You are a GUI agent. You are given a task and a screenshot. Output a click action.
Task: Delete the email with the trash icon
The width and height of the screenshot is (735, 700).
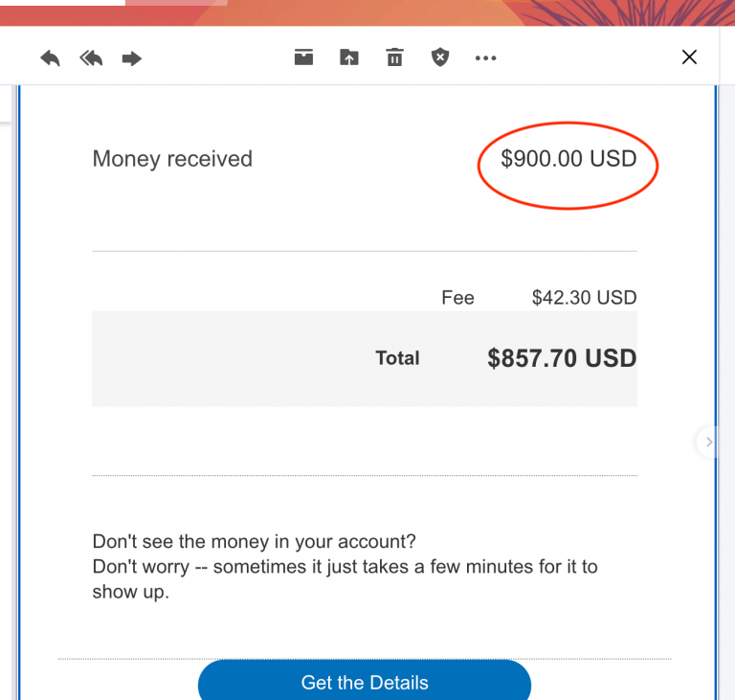(x=394, y=57)
